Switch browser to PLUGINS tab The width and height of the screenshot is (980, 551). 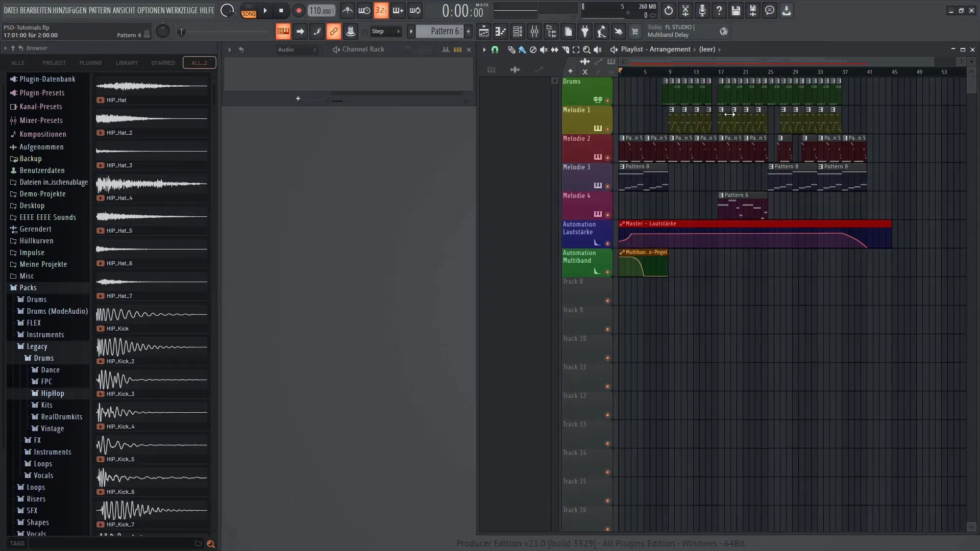[x=90, y=63]
